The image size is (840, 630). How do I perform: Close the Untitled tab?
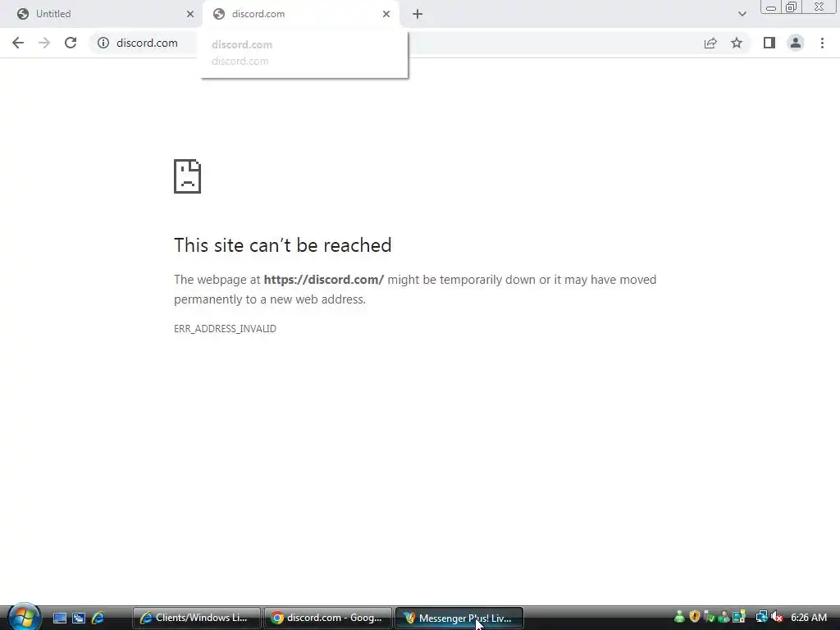190,14
